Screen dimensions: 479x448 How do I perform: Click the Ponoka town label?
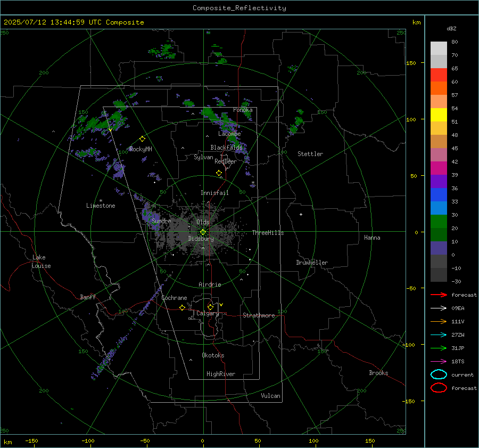tap(243, 110)
